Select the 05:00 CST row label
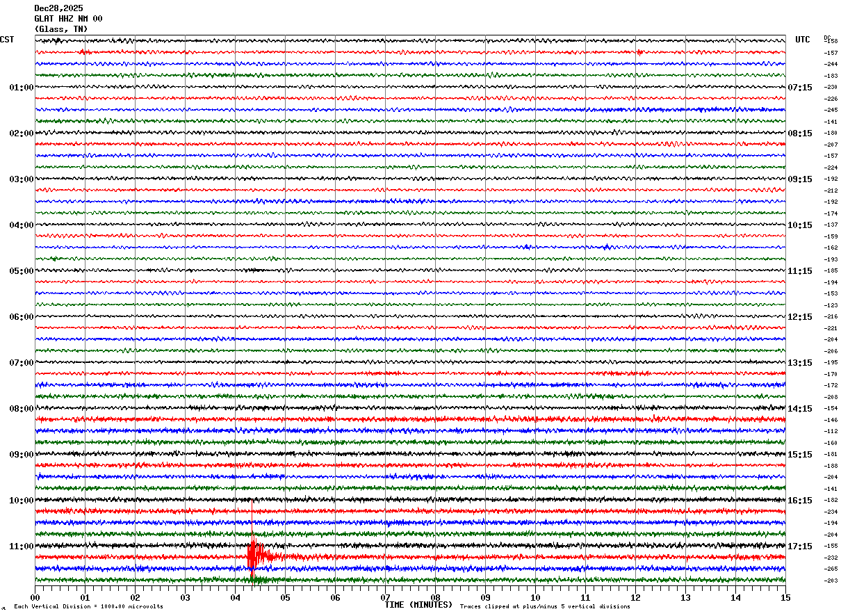 (x=22, y=271)
